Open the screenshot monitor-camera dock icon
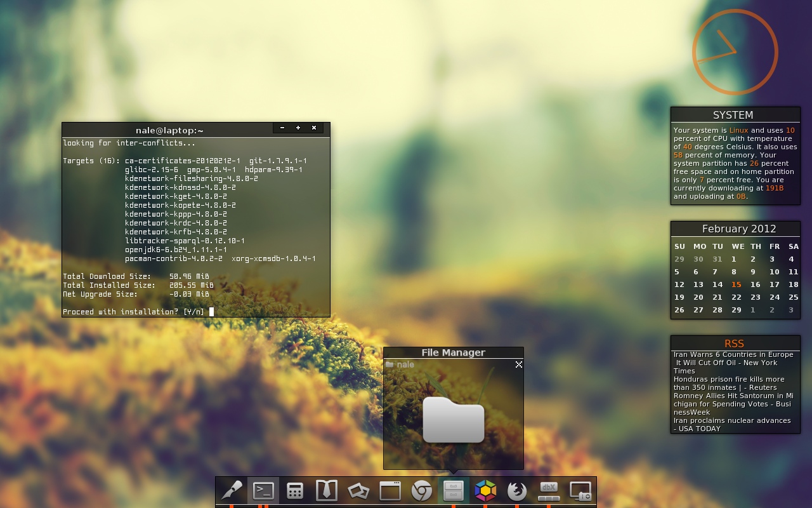This screenshot has height=508, width=812. 580,490
